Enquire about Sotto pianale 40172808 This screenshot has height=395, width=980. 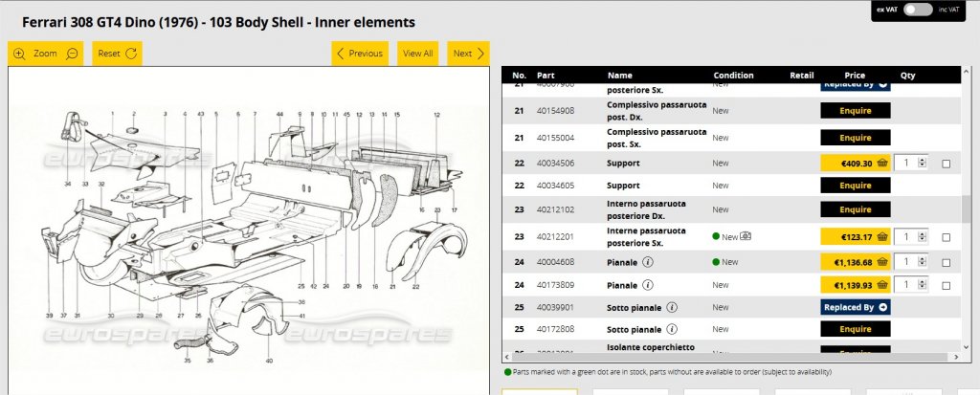855,329
